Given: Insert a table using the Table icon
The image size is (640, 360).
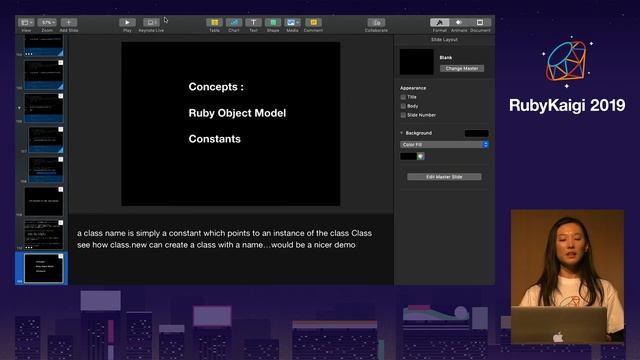Looking at the screenshot, I should pyautogui.click(x=214, y=22).
